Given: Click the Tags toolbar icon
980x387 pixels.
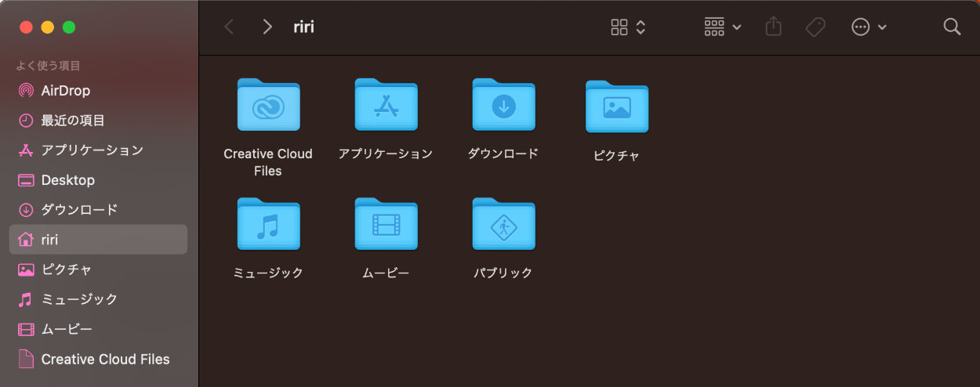Looking at the screenshot, I should 815,27.
